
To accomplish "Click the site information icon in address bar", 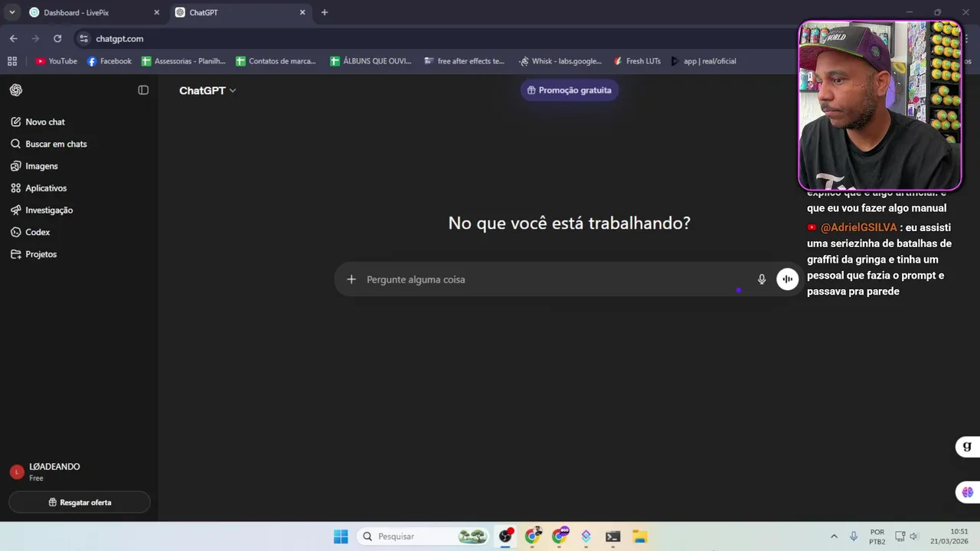I will click(83, 38).
